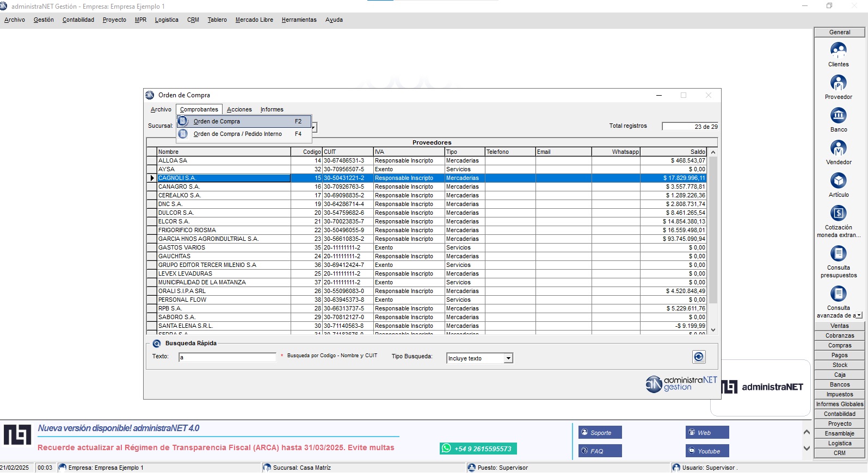Click the Pedido Interno F4 document icon
The image size is (868, 473).
(x=183, y=134)
